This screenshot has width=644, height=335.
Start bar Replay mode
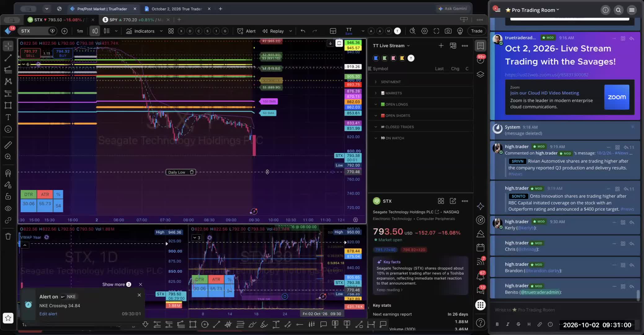tap(273, 31)
